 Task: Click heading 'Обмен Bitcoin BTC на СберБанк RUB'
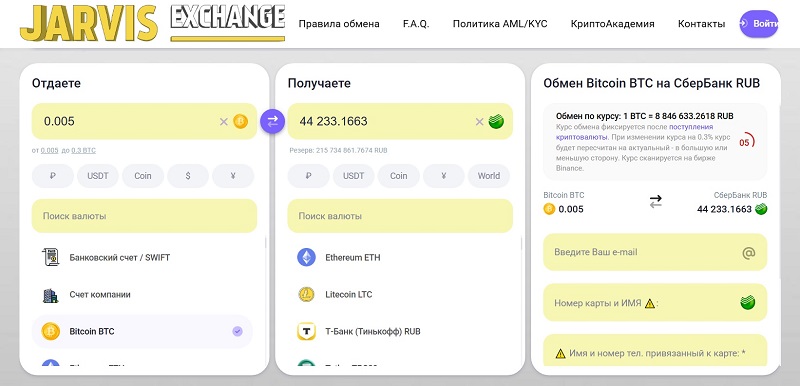pos(652,84)
